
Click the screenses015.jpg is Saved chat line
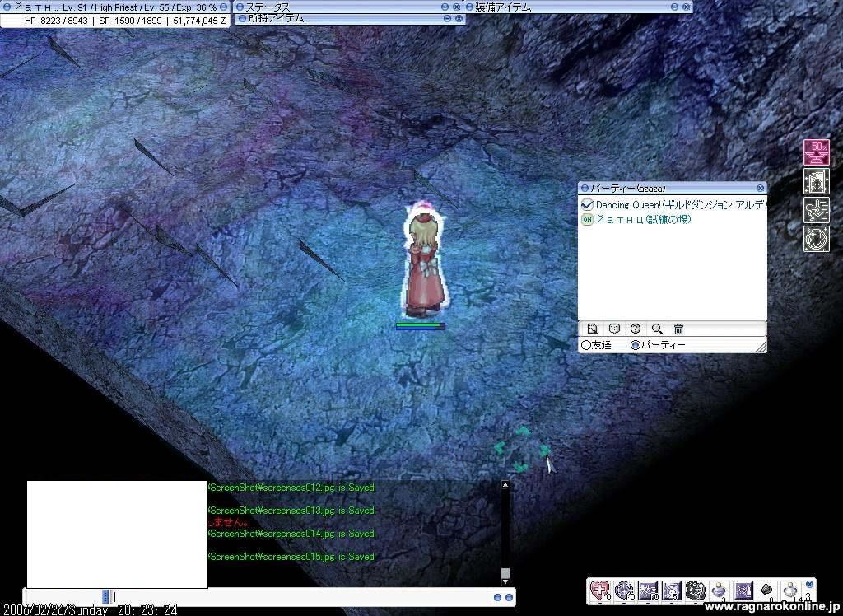pyautogui.click(x=292, y=557)
